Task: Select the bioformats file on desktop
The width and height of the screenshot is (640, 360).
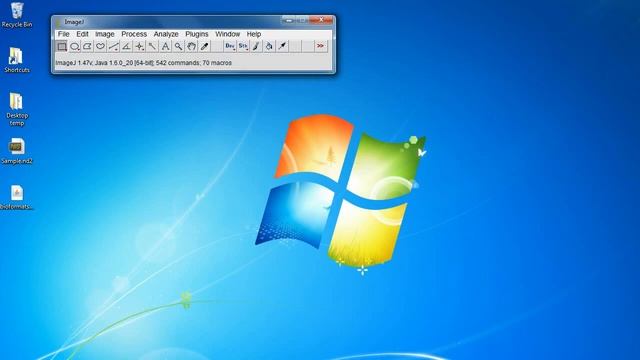Action: point(17,198)
